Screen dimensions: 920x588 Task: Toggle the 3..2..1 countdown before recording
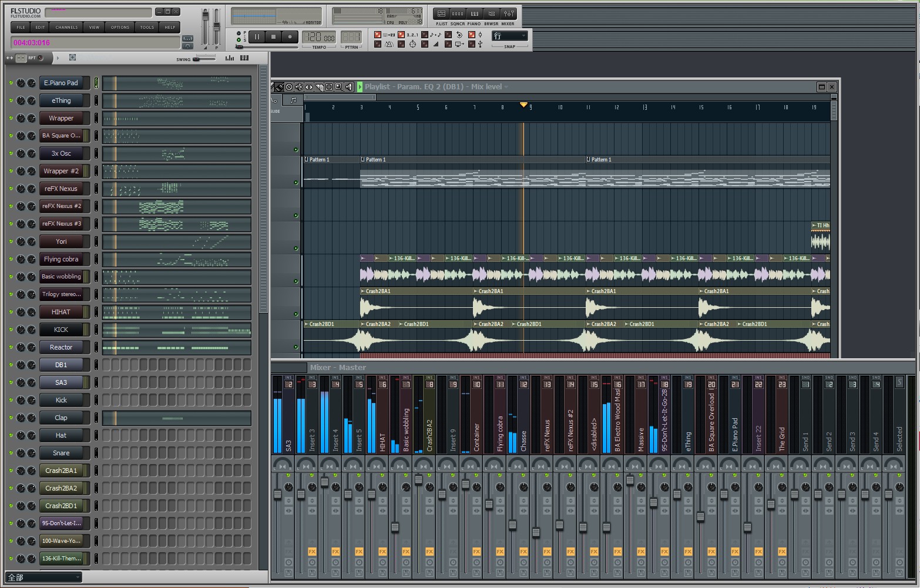coord(401,35)
